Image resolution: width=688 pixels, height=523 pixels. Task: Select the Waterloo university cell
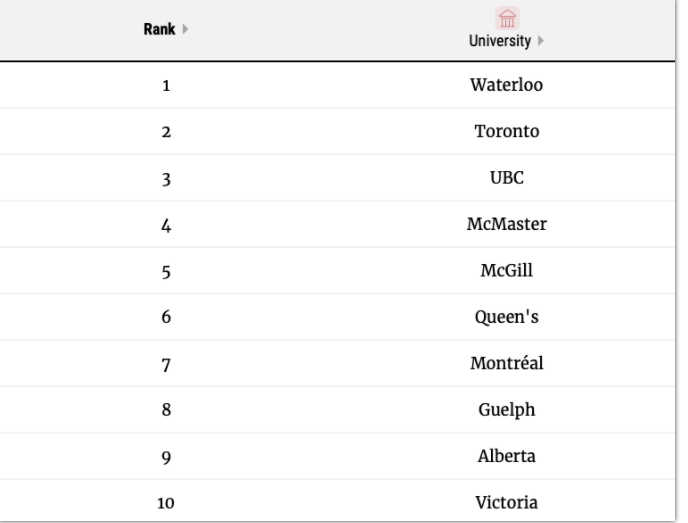(506, 85)
